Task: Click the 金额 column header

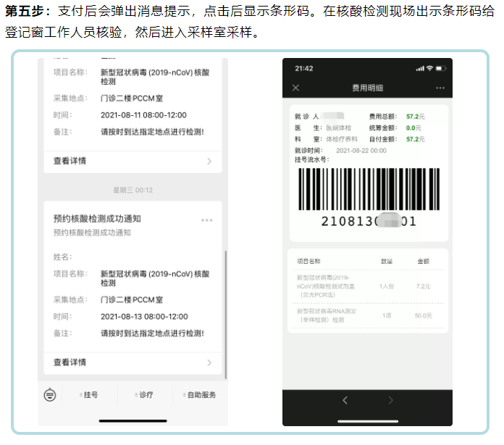Action: (x=424, y=261)
